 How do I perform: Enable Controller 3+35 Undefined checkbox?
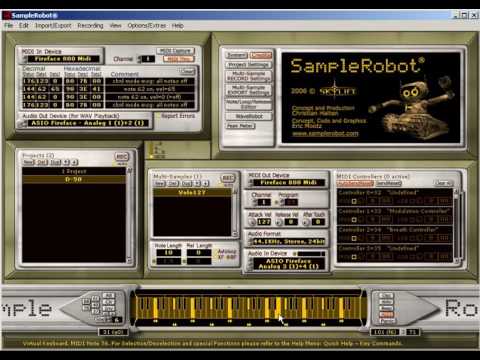354,257
